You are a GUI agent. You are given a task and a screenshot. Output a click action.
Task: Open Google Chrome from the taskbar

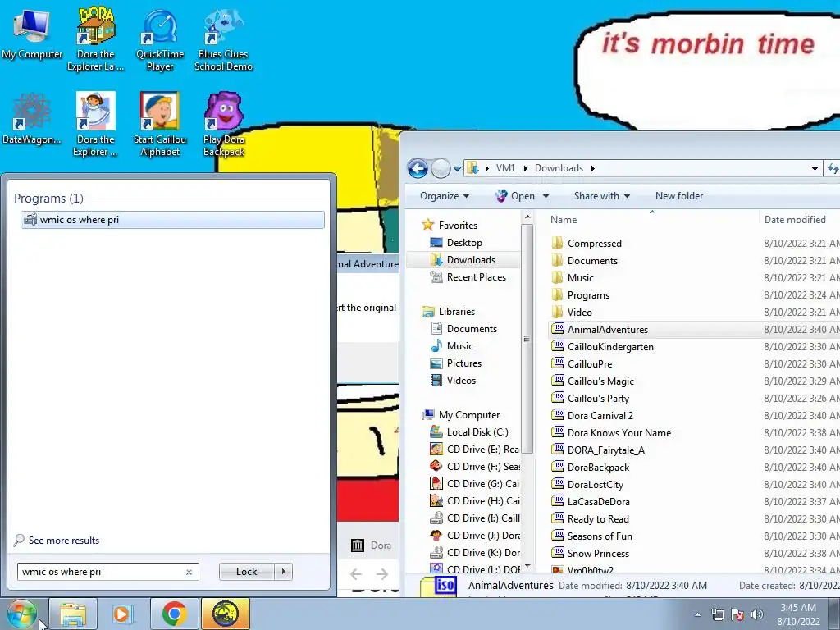click(x=174, y=614)
